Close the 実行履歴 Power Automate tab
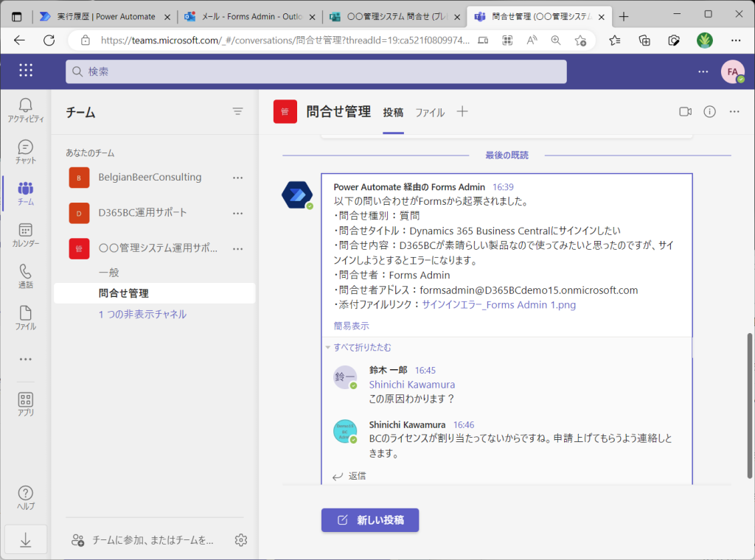 167,17
